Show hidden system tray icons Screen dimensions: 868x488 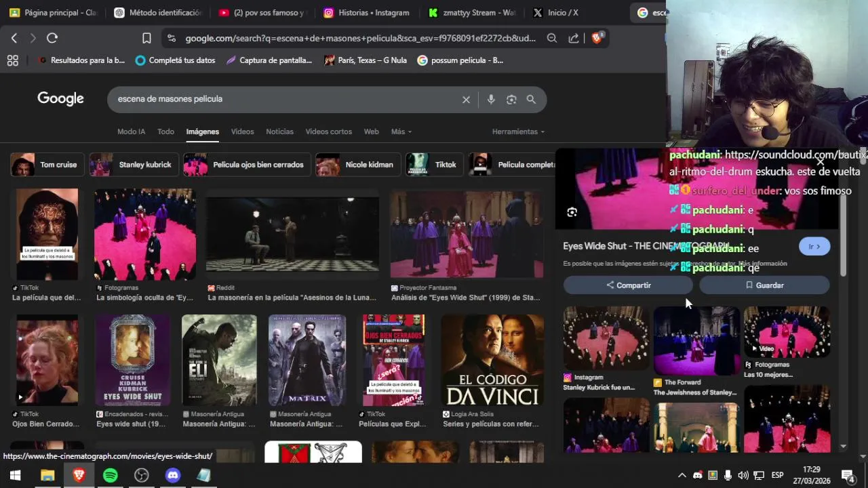682,475
